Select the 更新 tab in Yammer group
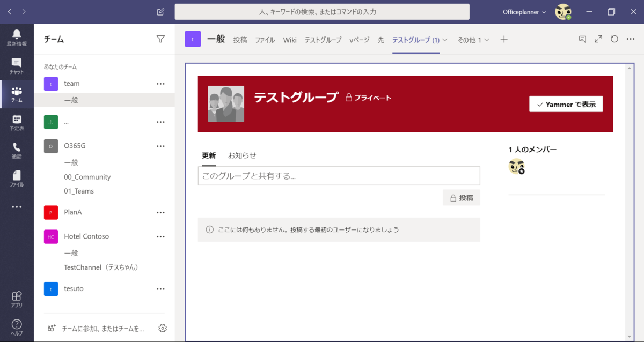644x342 pixels. coord(209,155)
